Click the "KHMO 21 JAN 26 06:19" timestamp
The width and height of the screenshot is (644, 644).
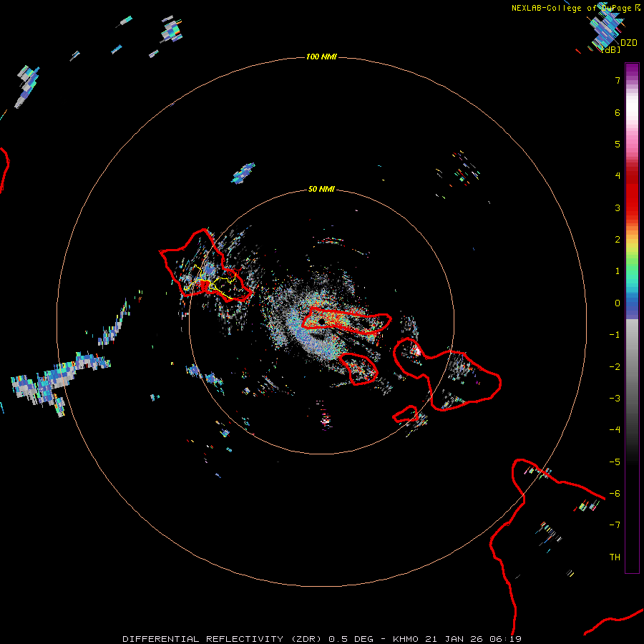click(x=457, y=639)
